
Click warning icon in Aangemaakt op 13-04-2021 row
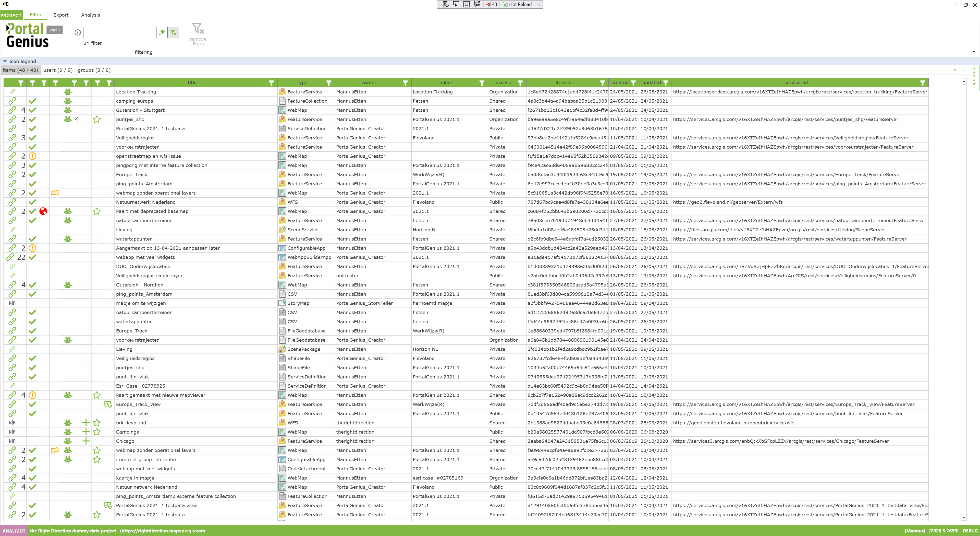[33, 248]
